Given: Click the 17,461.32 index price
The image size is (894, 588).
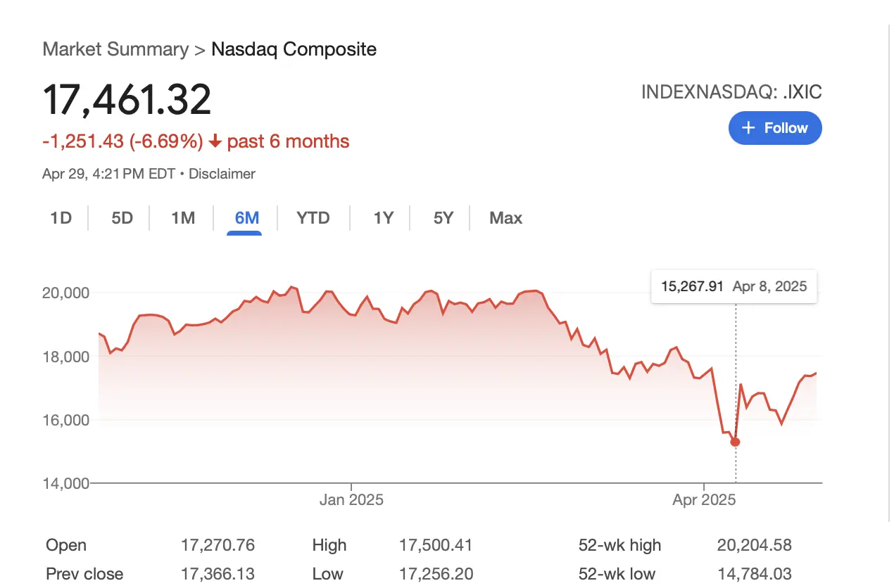Looking at the screenshot, I should click(x=127, y=99).
